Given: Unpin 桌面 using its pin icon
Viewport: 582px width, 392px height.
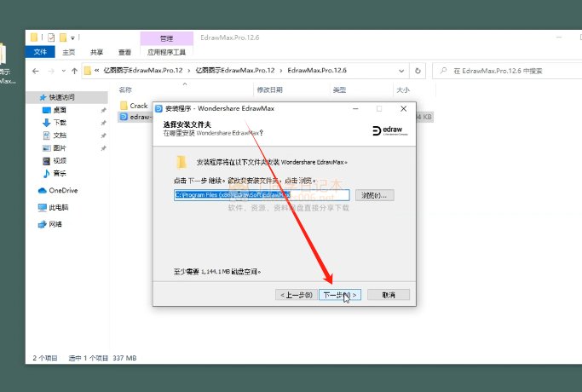Looking at the screenshot, I should (x=104, y=110).
